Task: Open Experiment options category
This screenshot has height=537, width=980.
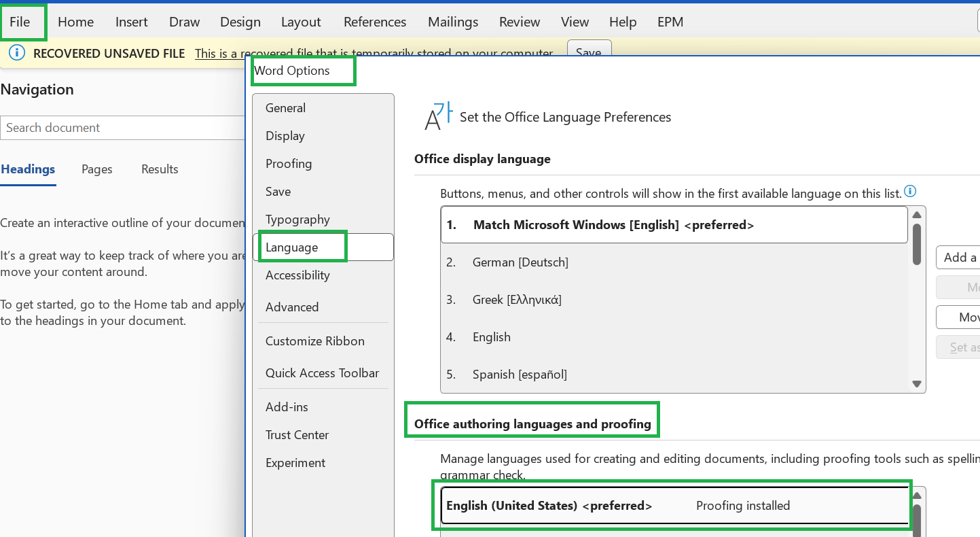Action: (323, 463)
